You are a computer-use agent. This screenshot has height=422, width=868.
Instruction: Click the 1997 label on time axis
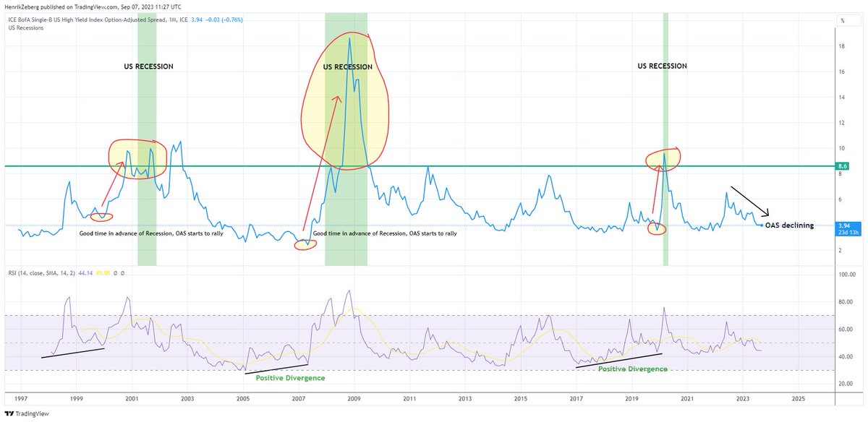coord(20,398)
